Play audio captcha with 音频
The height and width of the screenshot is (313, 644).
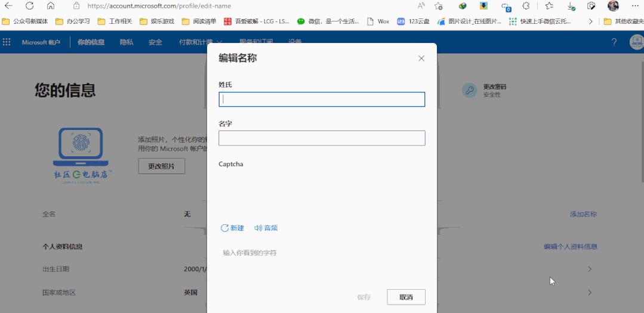[266, 228]
